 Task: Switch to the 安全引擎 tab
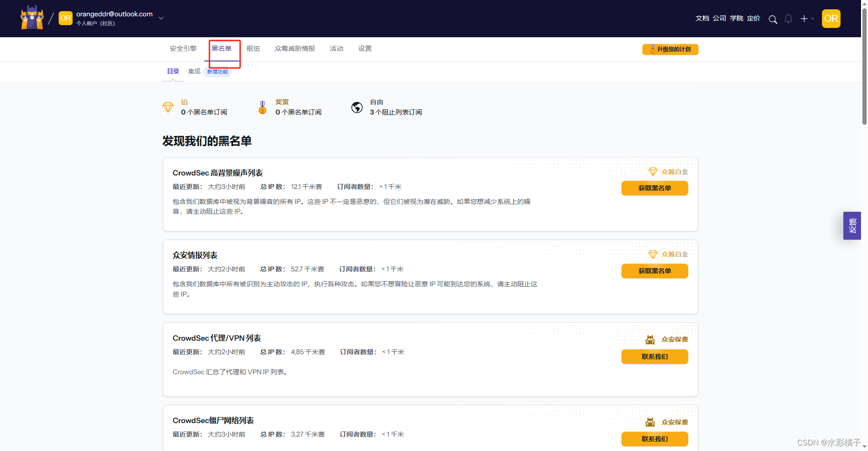click(x=183, y=48)
